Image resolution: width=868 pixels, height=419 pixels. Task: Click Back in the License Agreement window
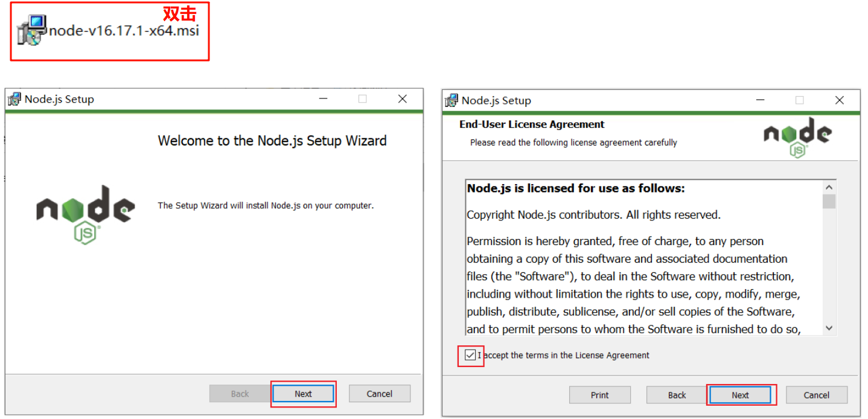pos(677,395)
